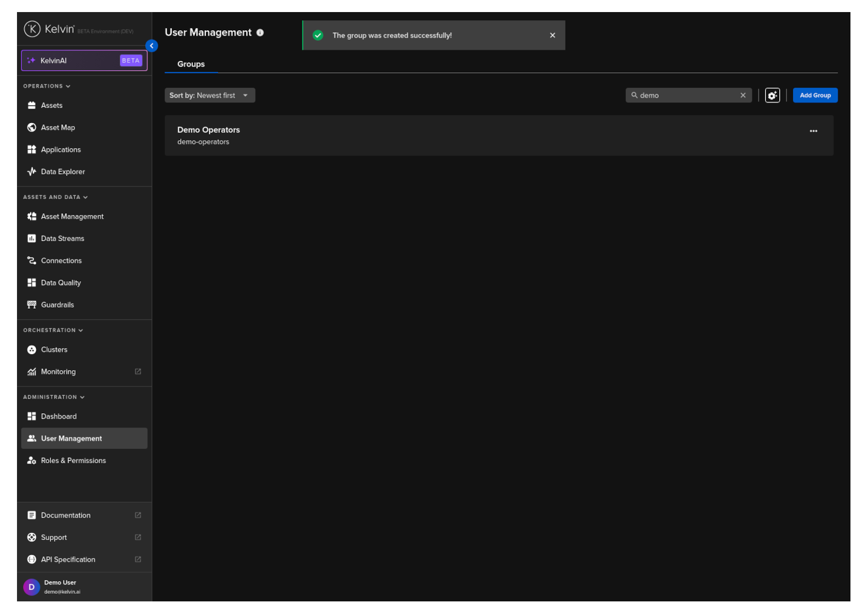
Task: Click the table settings gear icon
Action: coord(772,95)
